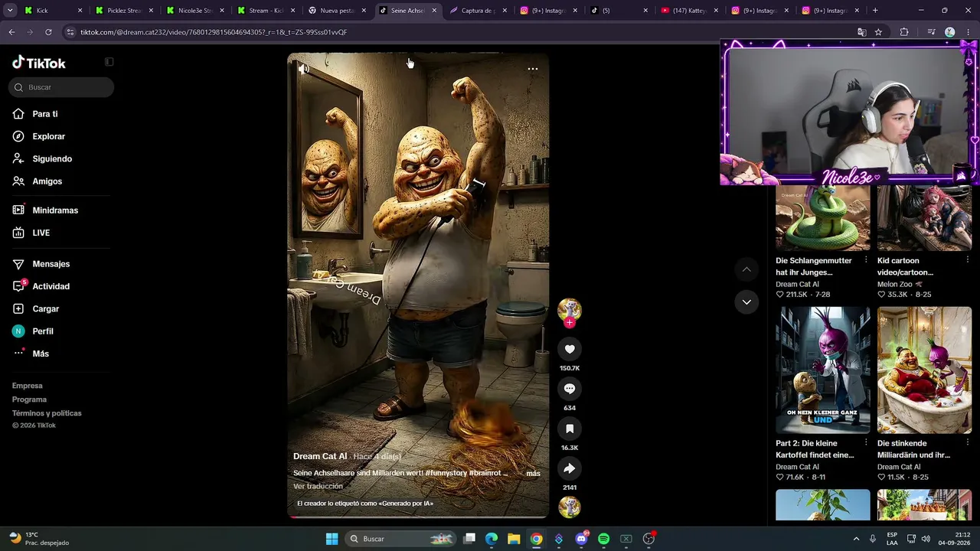Screen dimensions: 980x551
Task: Open the Die Schlangenmutter video thumbnail
Action: coord(822,218)
